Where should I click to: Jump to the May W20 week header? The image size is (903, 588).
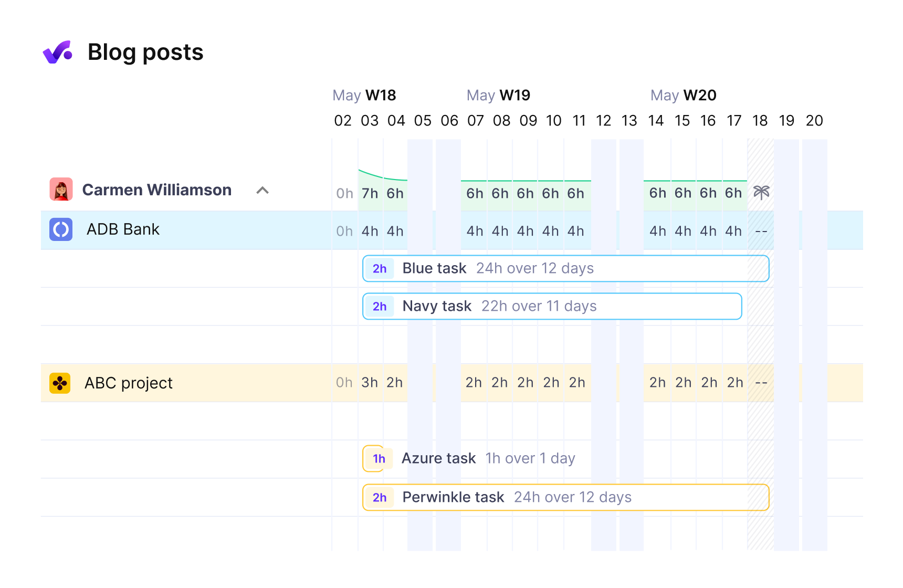[683, 96]
